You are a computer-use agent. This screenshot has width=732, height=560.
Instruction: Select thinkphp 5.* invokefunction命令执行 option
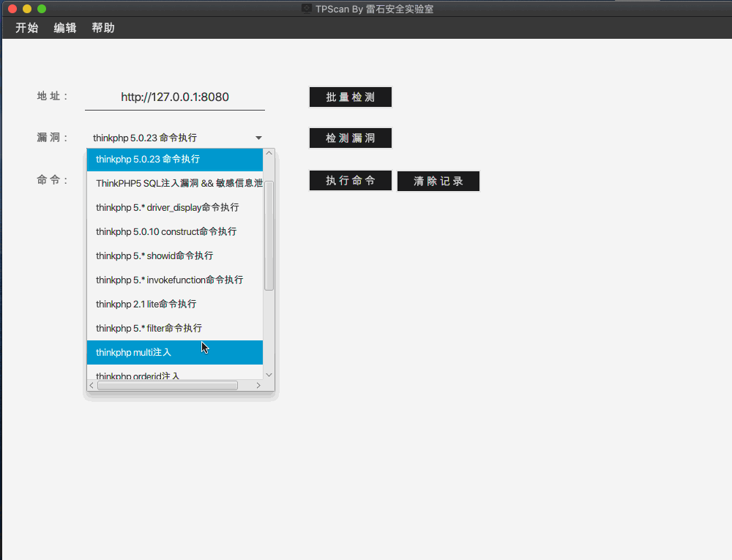[175, 280]
